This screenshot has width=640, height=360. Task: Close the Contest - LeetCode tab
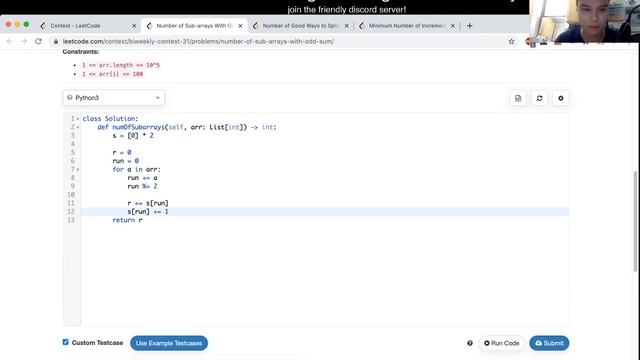point(134,26)
